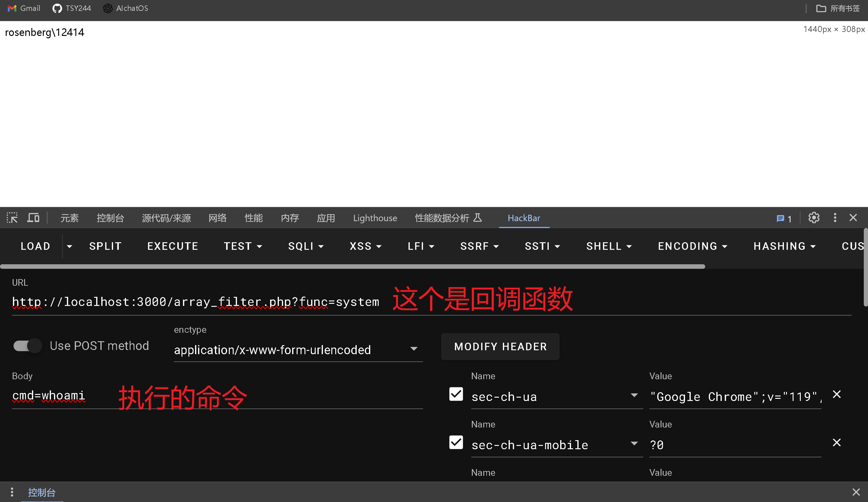Toggle the device toolbar icon
868x502 pixels.
click(33, 218)
